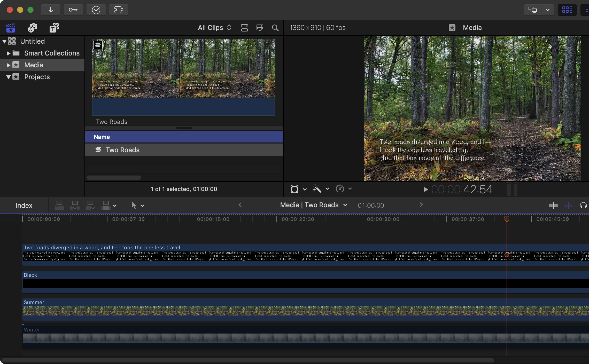Open the Keyword Editor key icon
This screenshot has height=364, width=589.
click(73, 10)
